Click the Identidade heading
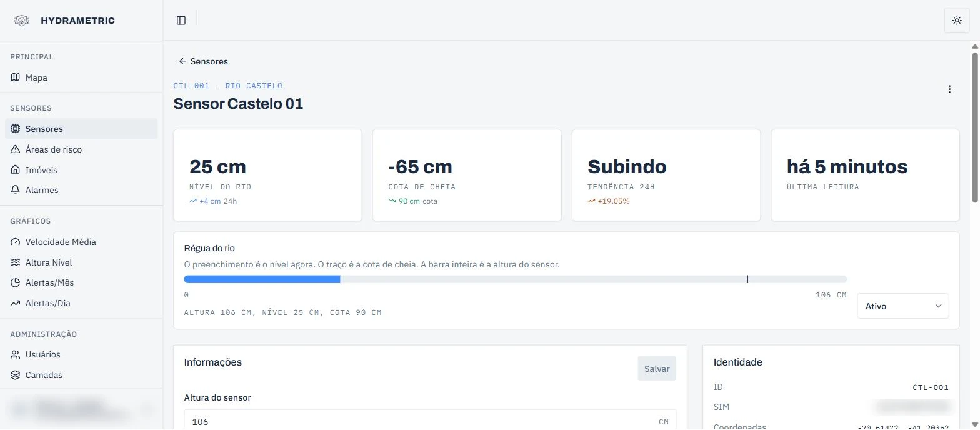Image resolution: width=980 pixels, height=430 pixels. pyautogui.click(x=737, y=362)
